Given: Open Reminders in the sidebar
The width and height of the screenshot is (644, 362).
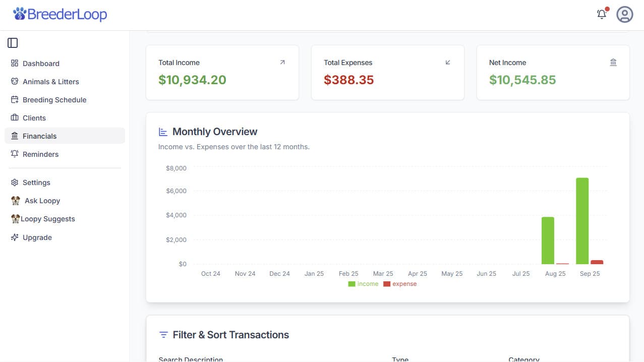Looking at the screenshot, I should (40, 154).
